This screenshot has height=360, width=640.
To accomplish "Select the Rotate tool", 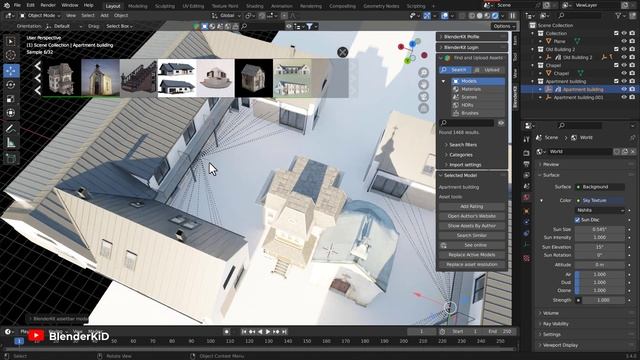I will tap(11, 84).
